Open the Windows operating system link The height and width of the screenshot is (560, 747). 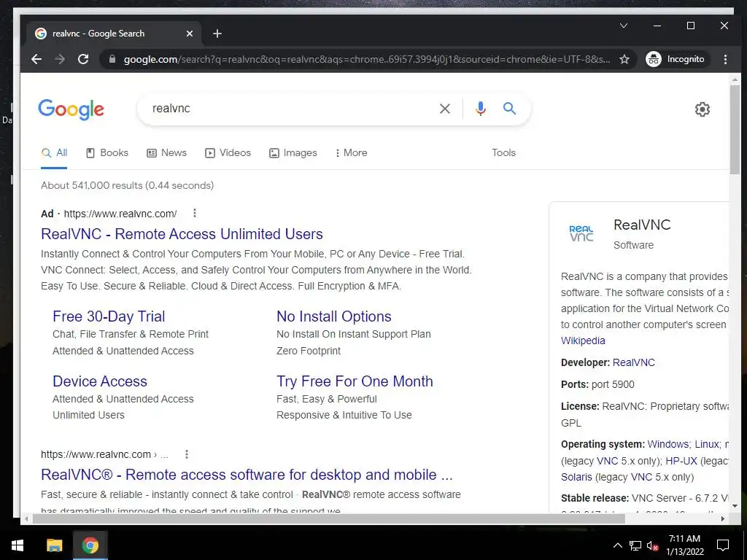(668, 444)
